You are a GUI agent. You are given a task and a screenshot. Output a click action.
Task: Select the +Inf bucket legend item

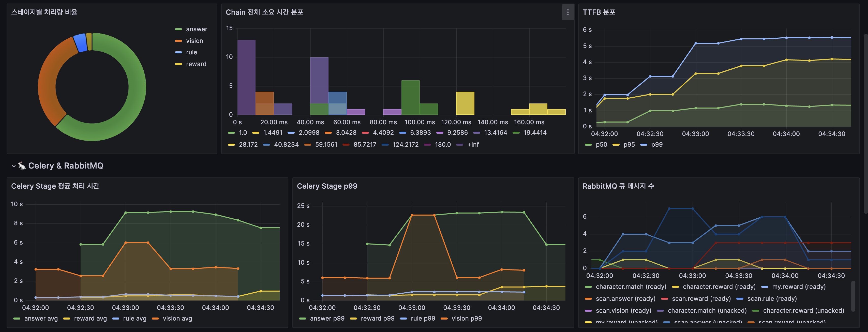tap(473, 145)
